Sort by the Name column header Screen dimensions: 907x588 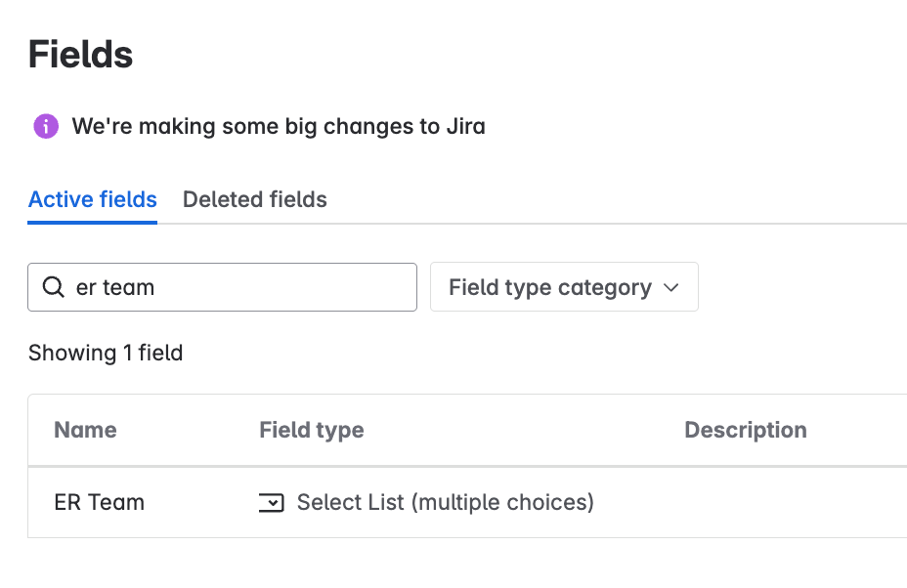(85, 431)
